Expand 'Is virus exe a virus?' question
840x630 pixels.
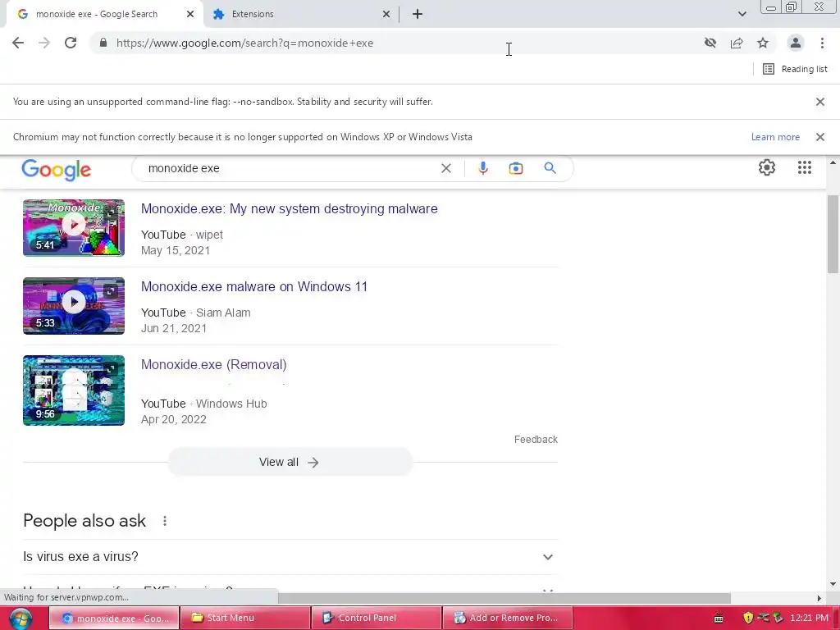click(x=290, y=557)
